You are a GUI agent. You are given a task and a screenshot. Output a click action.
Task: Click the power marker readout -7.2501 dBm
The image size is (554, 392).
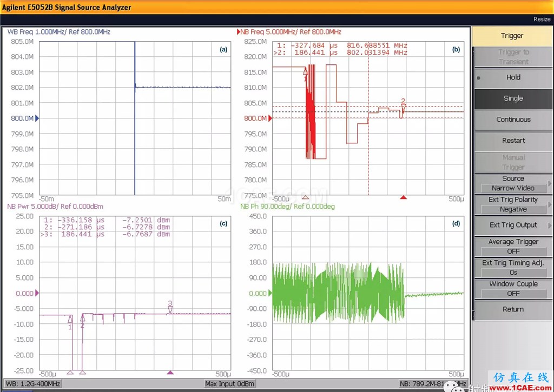(146, 220)
